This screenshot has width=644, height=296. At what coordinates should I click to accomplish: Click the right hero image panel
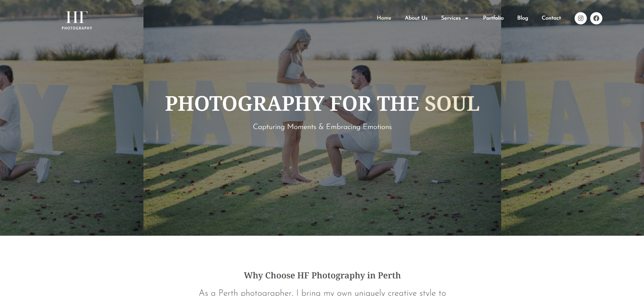tap(573, 118)
